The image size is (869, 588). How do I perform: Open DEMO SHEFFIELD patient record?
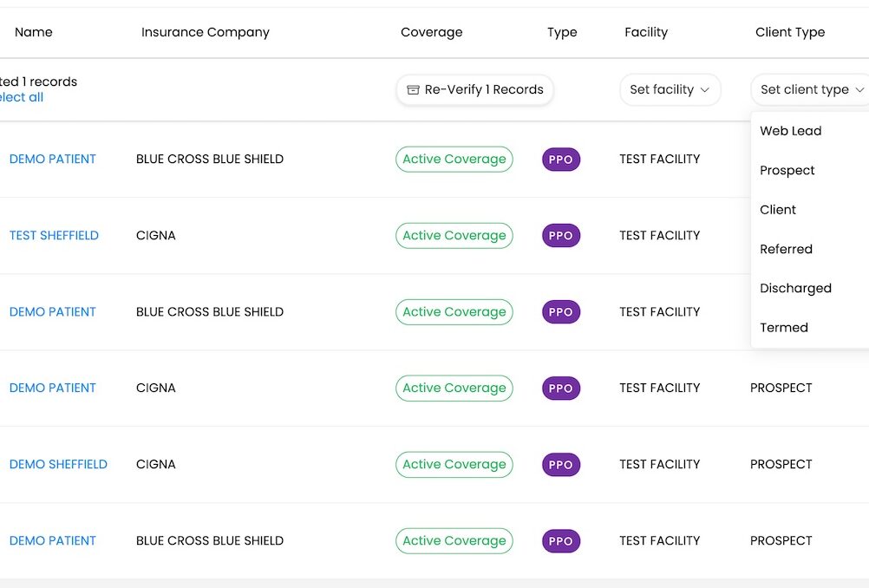[x=58, y=464]
